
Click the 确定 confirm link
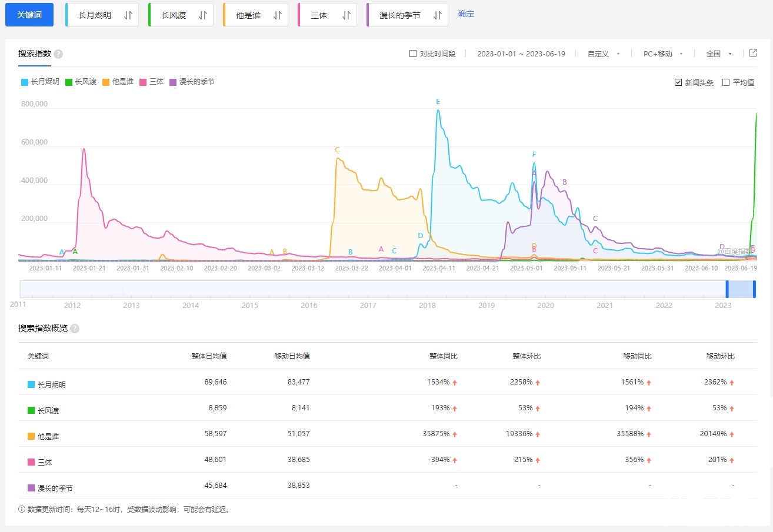[466, 14]
